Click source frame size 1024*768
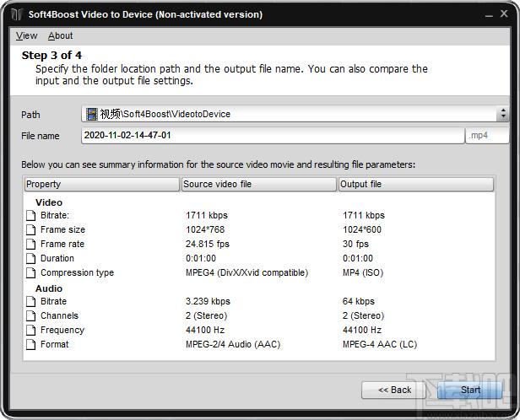520x420 pixels. click(x=205, y=229)
